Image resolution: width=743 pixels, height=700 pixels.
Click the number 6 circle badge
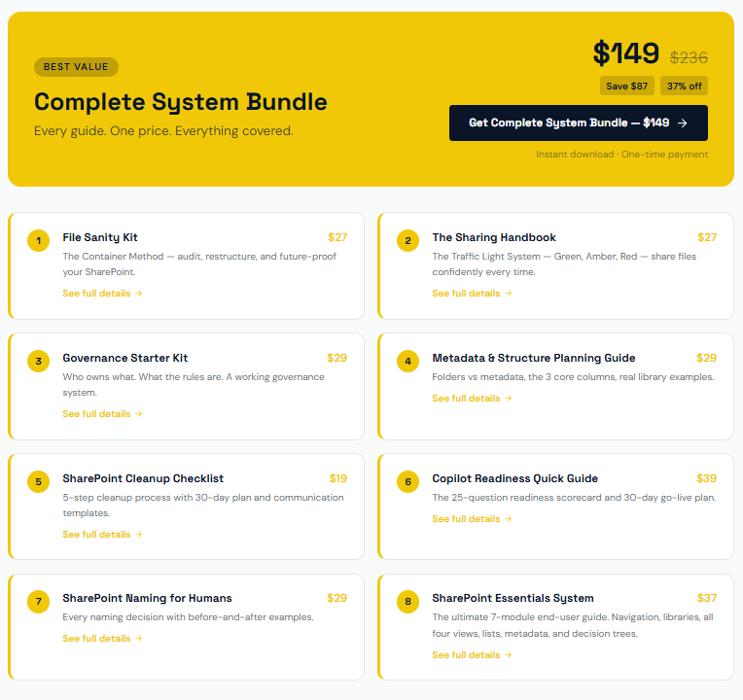point(407,482)
